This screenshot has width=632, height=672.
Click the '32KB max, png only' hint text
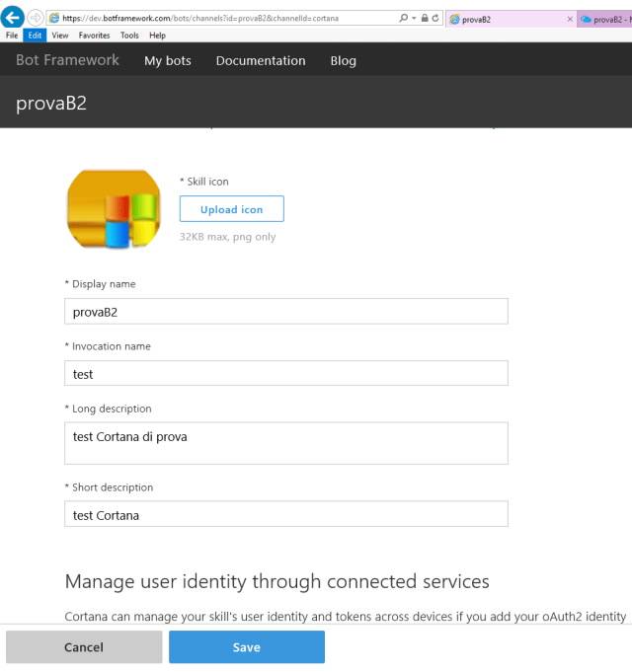(227, 237)
